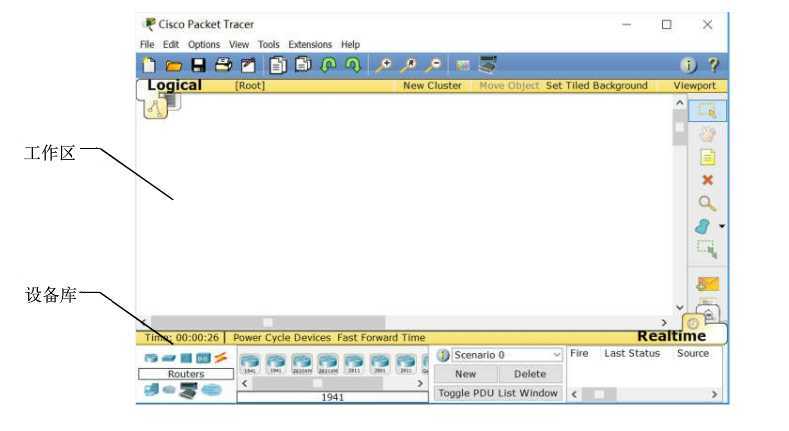
Task: Pick the first router in the device list
Action: point(250,364)
